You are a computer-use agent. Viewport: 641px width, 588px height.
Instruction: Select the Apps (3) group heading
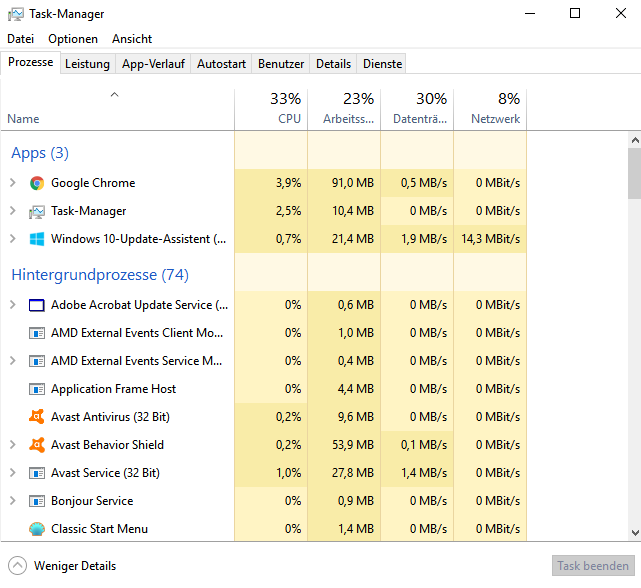(x=40, y=153)
